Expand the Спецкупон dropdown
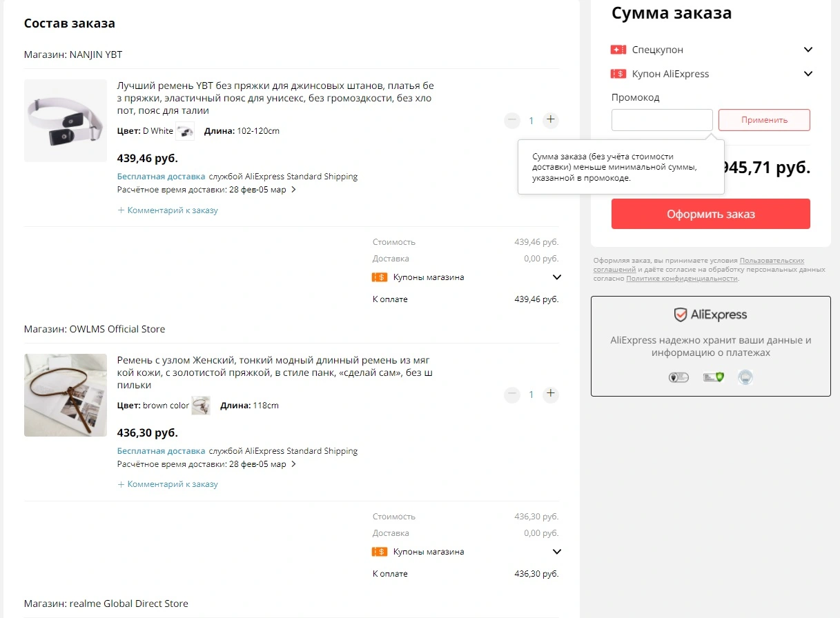Screen dimensions: 840x618 (808, 50)
